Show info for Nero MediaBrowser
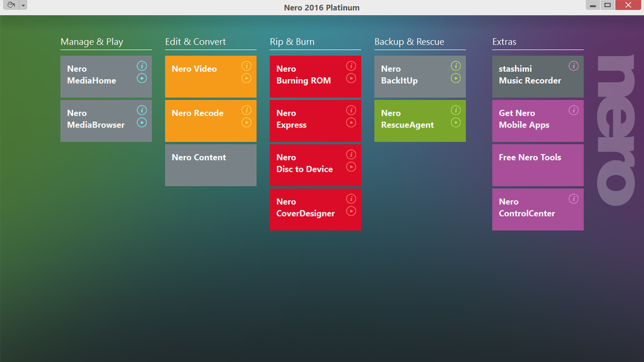Viewport: 644px width, 362px height. 142,110
